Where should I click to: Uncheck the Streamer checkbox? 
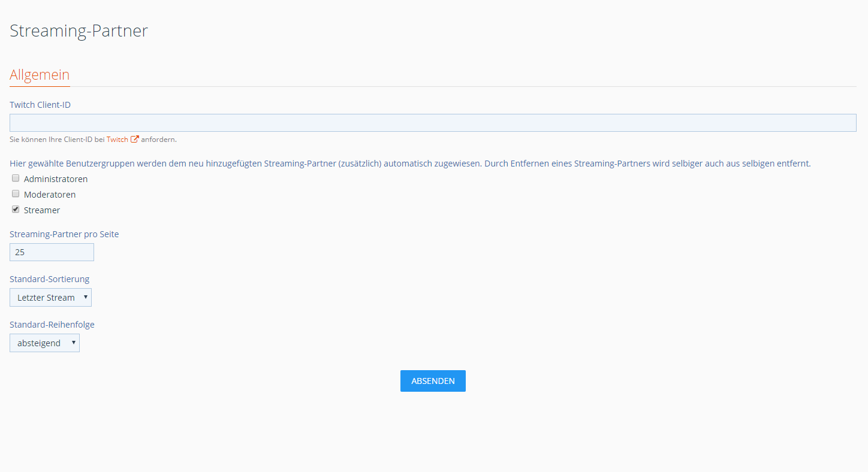point(16,210)
